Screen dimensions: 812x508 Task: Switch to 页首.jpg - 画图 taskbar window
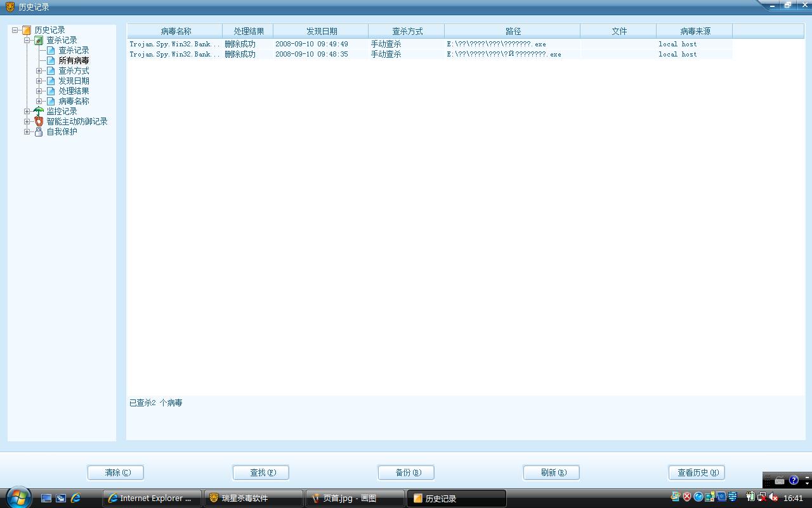tap(355, 498)
